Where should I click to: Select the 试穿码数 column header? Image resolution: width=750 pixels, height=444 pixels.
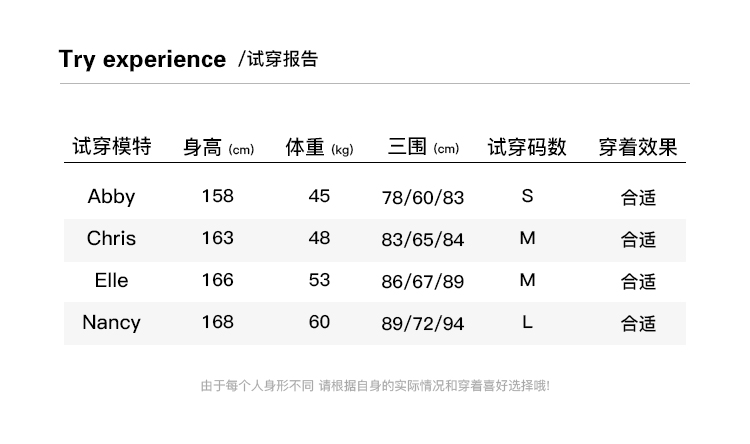(527, 147)
